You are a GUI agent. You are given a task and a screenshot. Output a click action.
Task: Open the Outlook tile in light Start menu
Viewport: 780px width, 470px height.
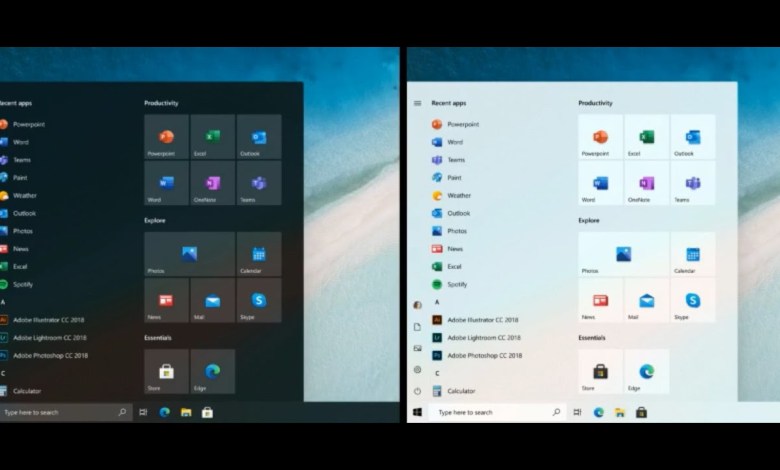693,137
